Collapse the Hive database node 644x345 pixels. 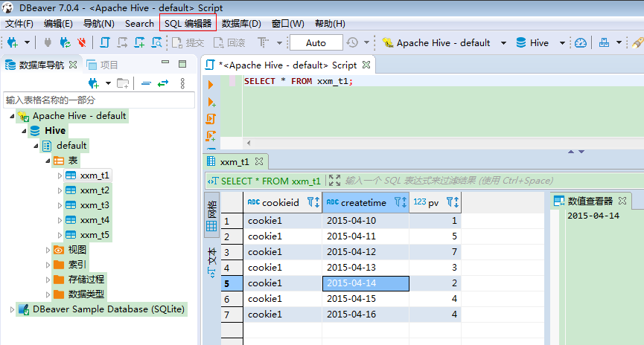coord(24,131)
